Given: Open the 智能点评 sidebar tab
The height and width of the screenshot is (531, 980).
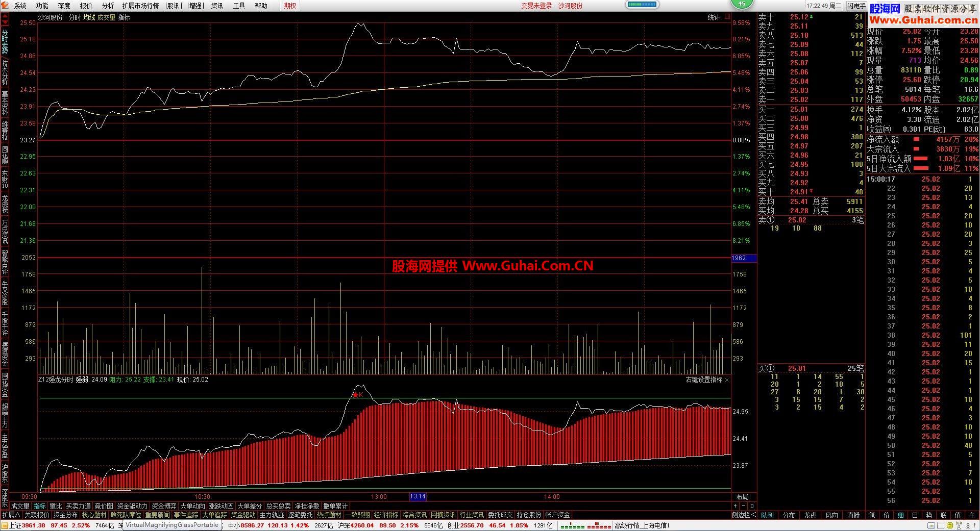Looking at the screenshot, I should pos(5,262).
